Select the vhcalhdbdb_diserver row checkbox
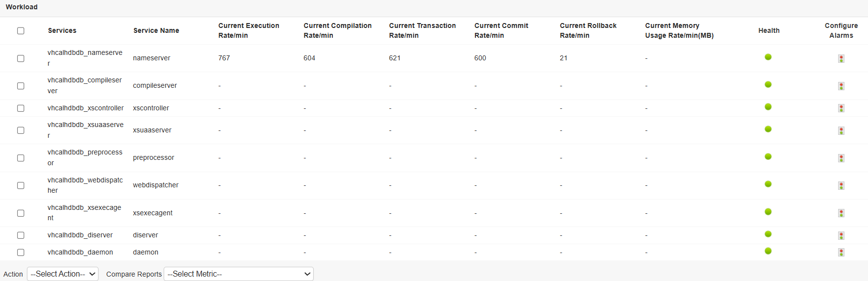Screen dimensions: 868x281 tap(21, 235)
